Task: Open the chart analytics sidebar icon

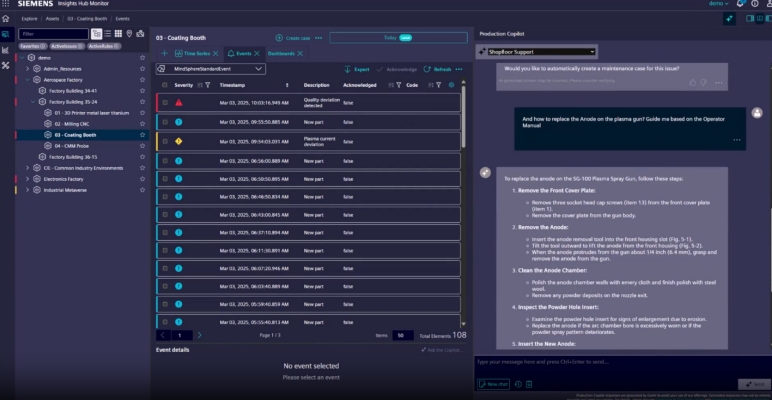Action: (5, 50)
